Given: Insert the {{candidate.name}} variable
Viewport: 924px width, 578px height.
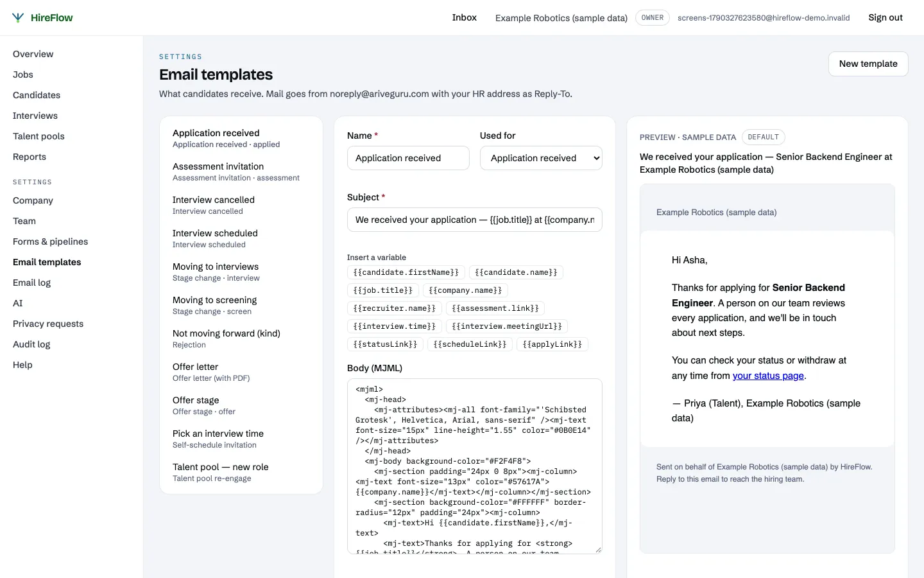Looking at the screenshot, I should 516,272.
